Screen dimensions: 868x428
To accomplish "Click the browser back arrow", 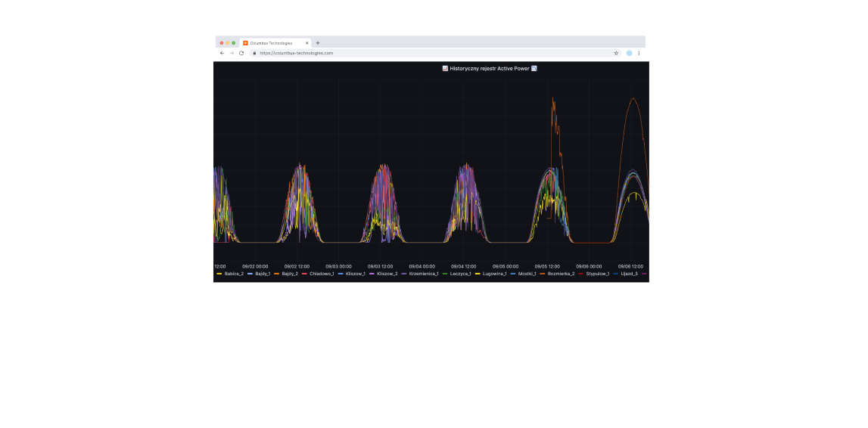I will [222, 53].
